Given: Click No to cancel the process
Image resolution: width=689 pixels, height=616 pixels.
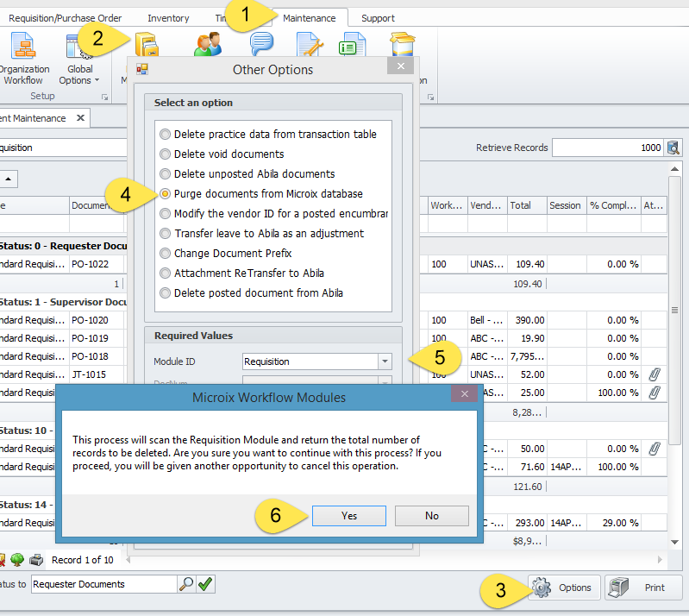Looking at the screenshot, I should click(x=431, y=515).
